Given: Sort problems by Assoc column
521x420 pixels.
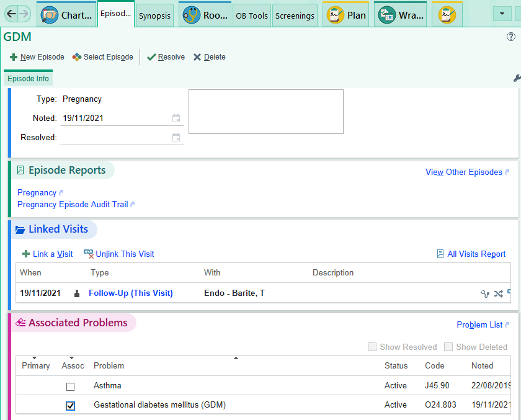Looking at the screenshot, I should 73,366.
